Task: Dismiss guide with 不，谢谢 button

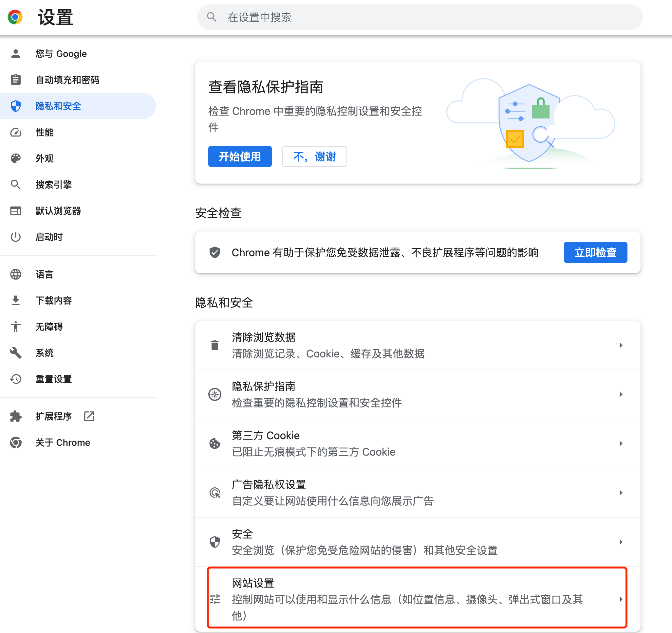Action: pyautogui.click(x=314, y=156)
